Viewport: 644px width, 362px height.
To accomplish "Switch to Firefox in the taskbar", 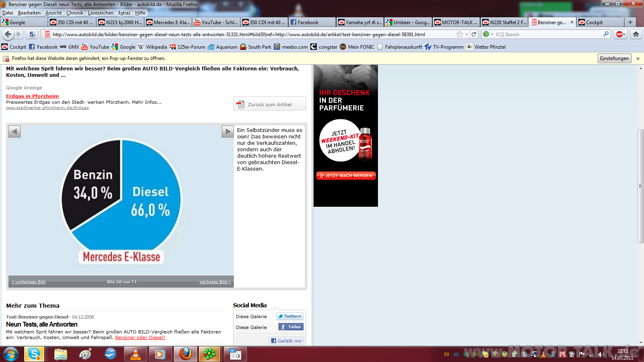I will tap(186, 354).
